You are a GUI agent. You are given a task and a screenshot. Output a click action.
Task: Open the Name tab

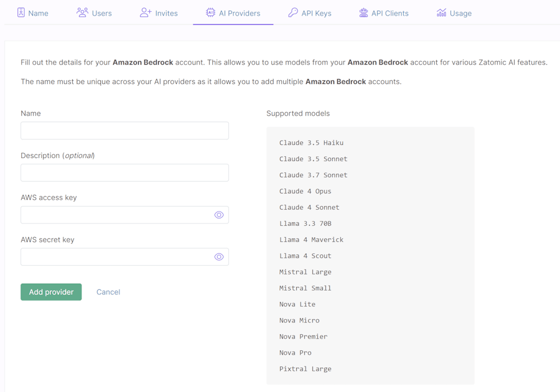pos(33,13)
